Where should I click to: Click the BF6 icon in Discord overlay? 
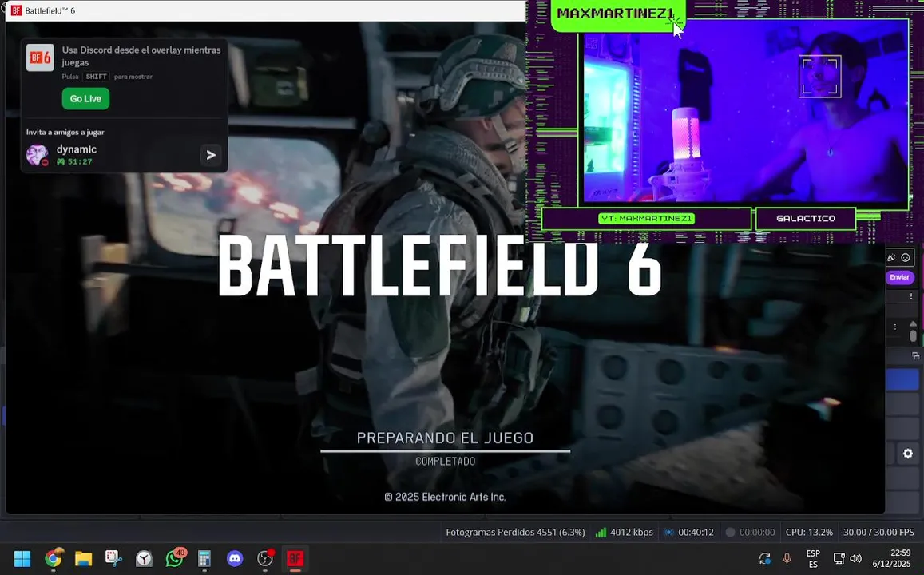[x=40, y=57]
